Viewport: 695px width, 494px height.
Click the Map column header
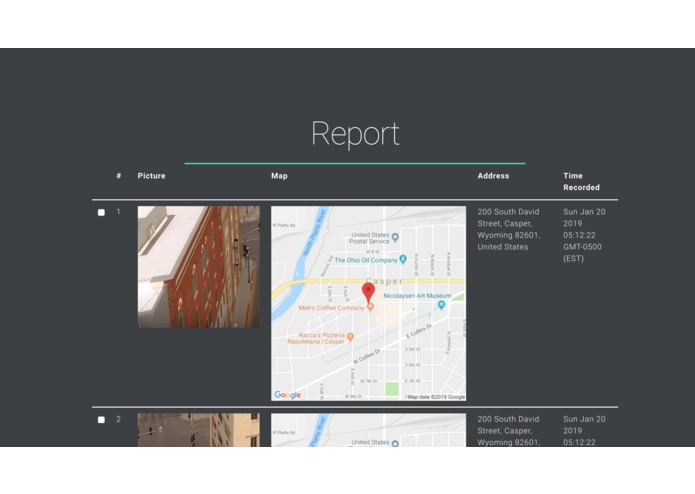279,176
